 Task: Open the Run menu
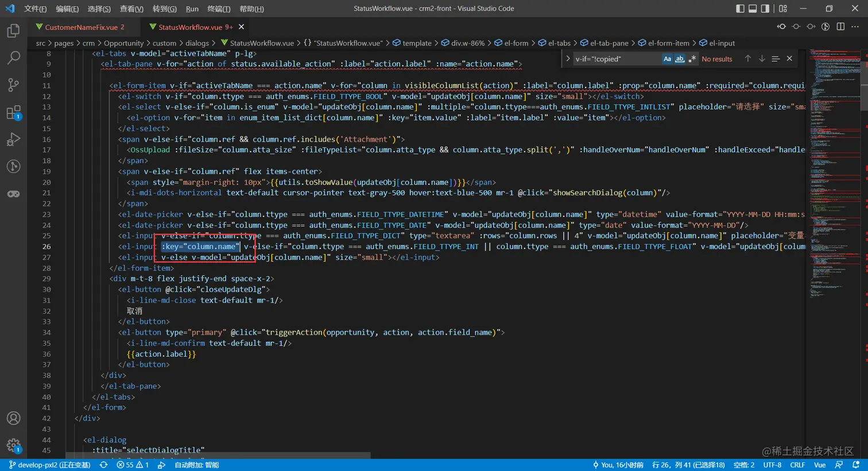tap(192, 9)
